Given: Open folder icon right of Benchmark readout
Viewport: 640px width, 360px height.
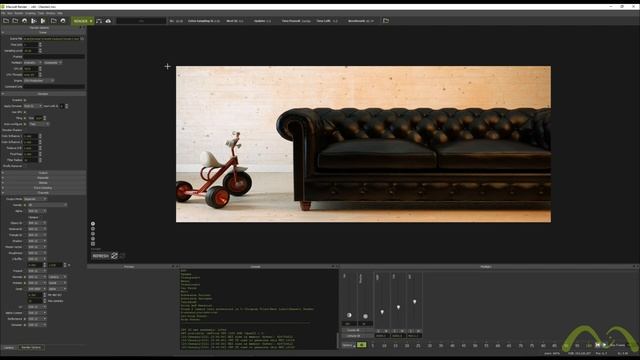Looking at the screenshot, I should (x=386, y=20).
